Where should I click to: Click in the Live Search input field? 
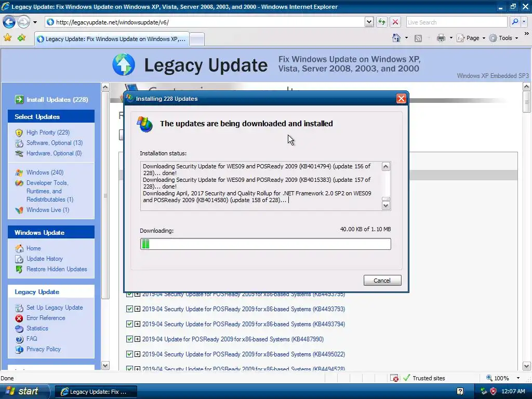pyautogui.click(x=456, y=22)
